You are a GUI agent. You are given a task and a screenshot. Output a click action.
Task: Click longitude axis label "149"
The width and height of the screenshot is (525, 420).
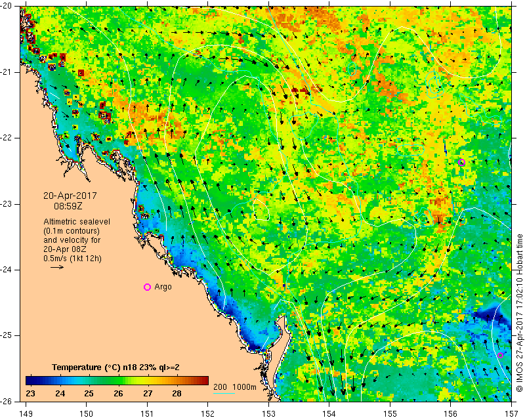[26, 414]
